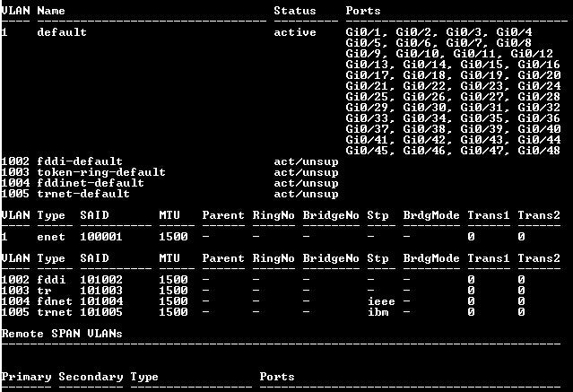Screen dimensions: 573x392
Task: Select port Gi0/24 entry
Action: [539, 86]
